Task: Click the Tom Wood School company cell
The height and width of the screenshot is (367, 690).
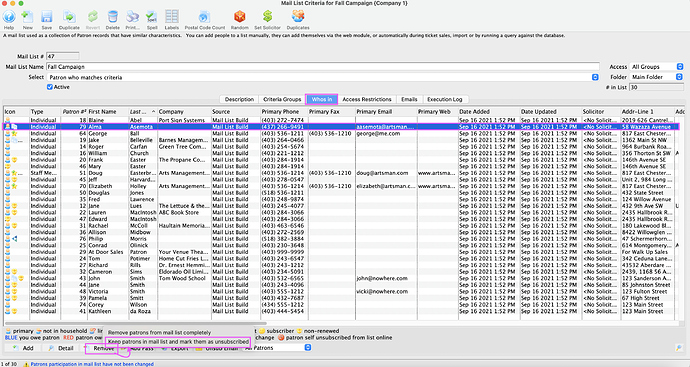Action: pos(182,278)
